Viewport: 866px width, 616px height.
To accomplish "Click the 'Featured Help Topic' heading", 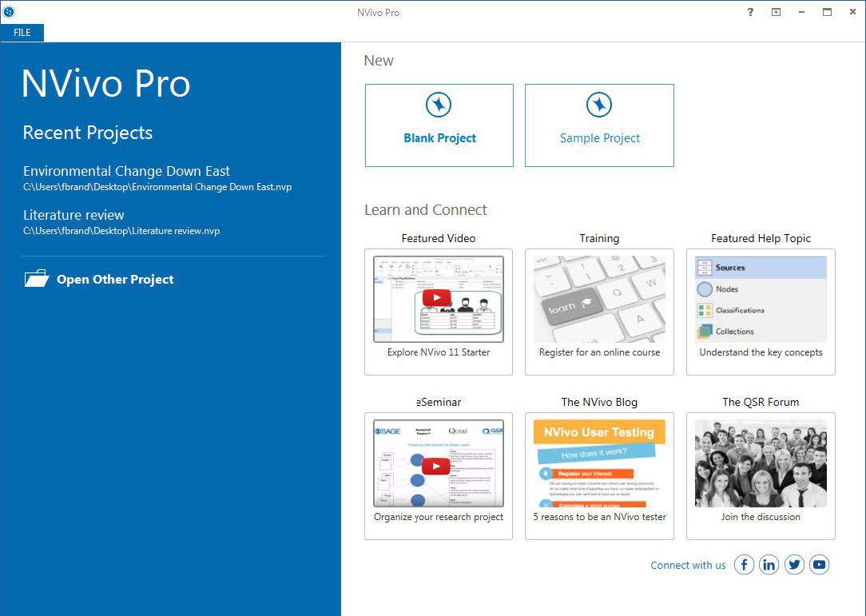I will (761, 239).
